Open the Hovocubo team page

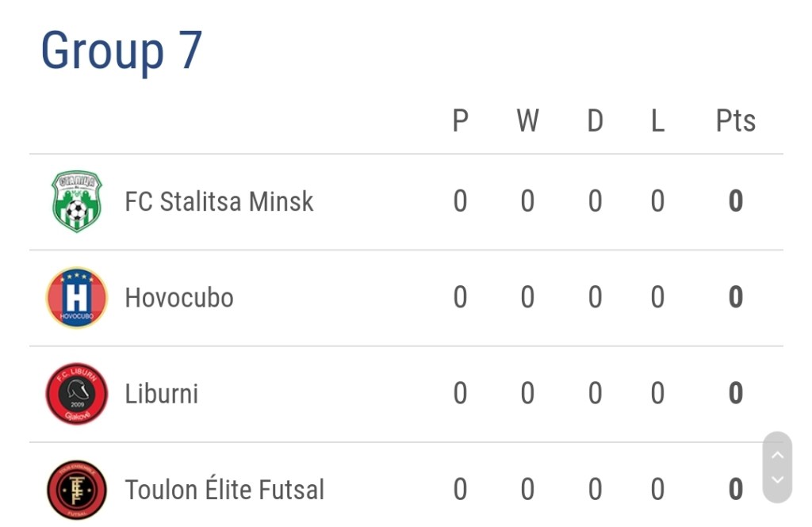tap(179, 298)
